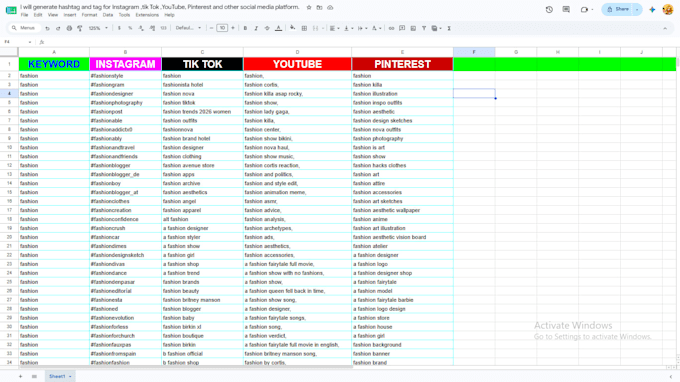Screen dimensions: 680x382
Task: Click the font size input field
Action: (x=222, y=28)
